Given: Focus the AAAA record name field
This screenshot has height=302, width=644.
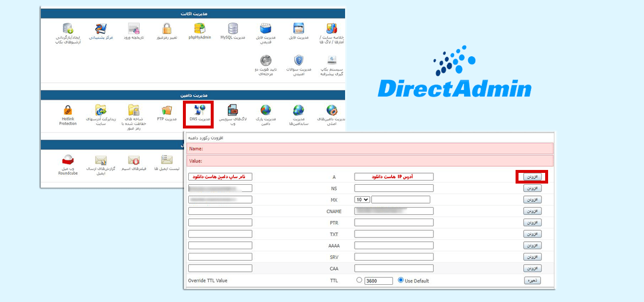Looking at the screenshot, I should point(220,245).
